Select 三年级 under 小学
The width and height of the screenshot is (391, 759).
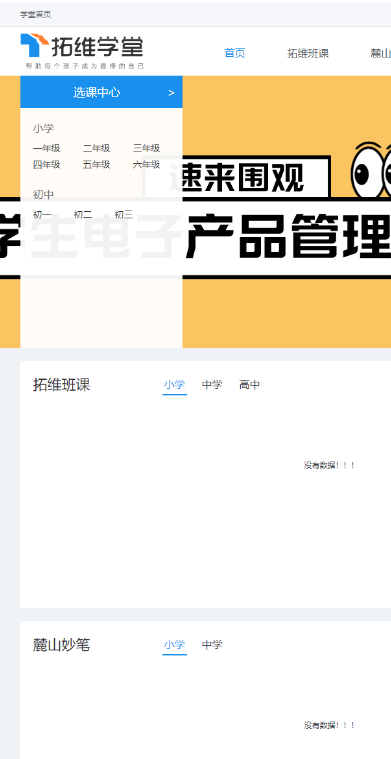pos(146,148)
